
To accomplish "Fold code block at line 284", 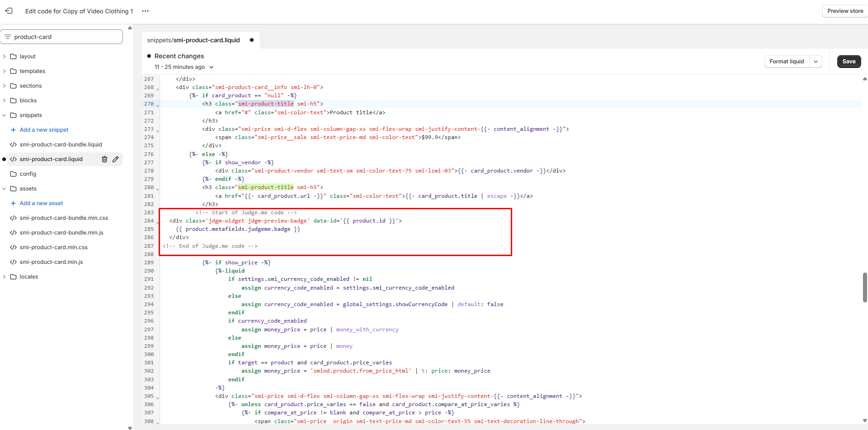I will tap(158, 223).
